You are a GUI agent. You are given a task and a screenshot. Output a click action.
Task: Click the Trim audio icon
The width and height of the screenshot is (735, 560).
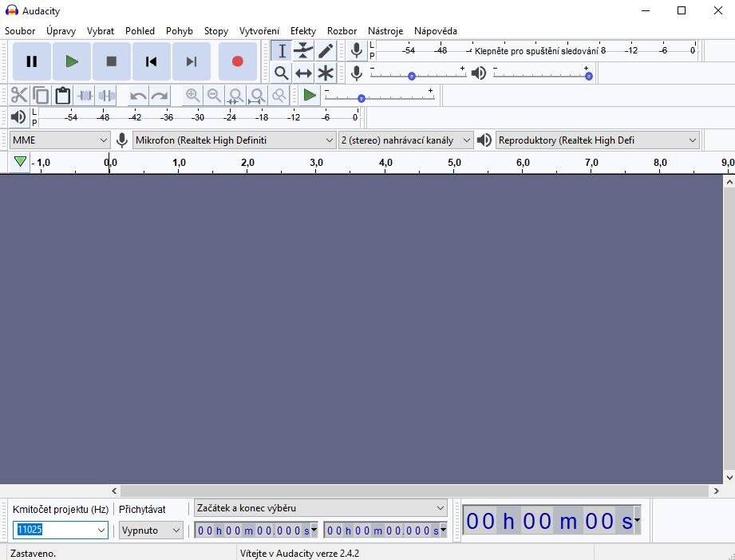click(85, 95)
